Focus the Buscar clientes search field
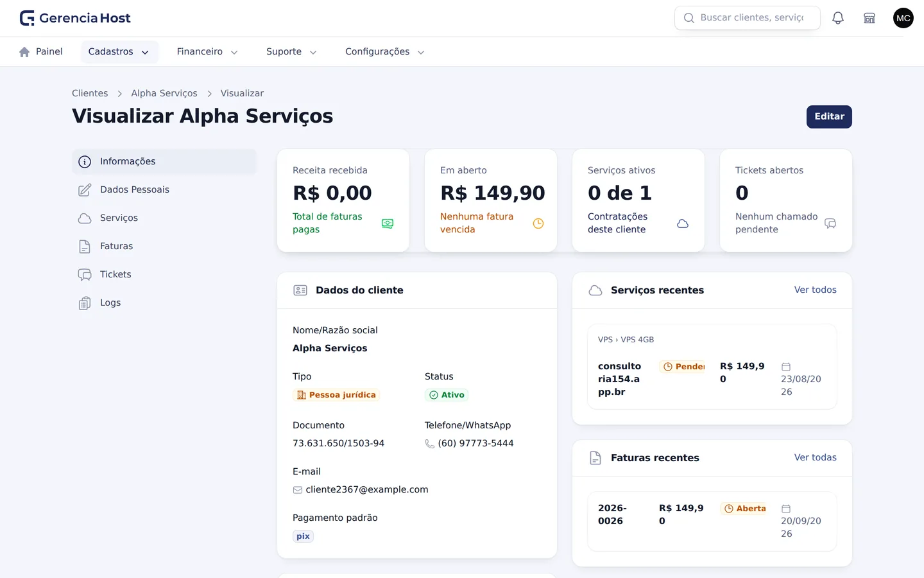Viewport: 924px width, 578px height. [x=748, y=18]
